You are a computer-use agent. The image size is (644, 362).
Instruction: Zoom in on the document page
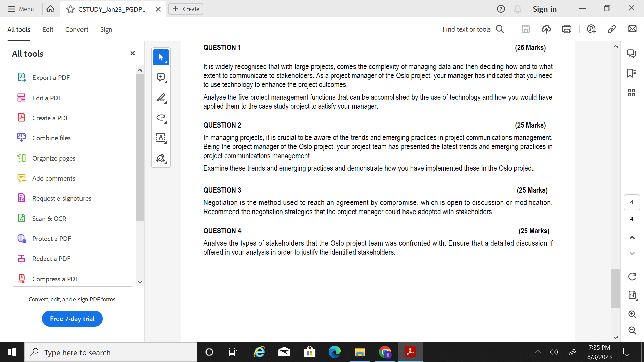pyautogui.click(x=632, y=314)
